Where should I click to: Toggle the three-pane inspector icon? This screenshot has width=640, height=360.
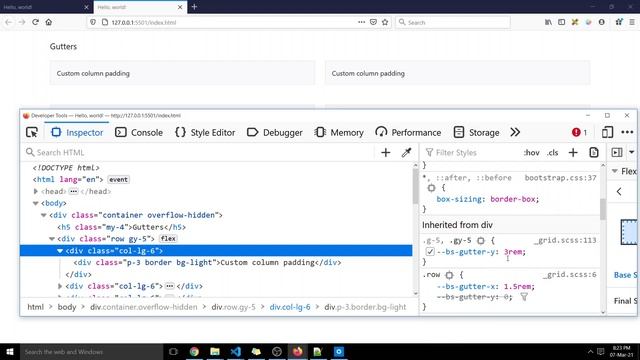coord(617,153)
